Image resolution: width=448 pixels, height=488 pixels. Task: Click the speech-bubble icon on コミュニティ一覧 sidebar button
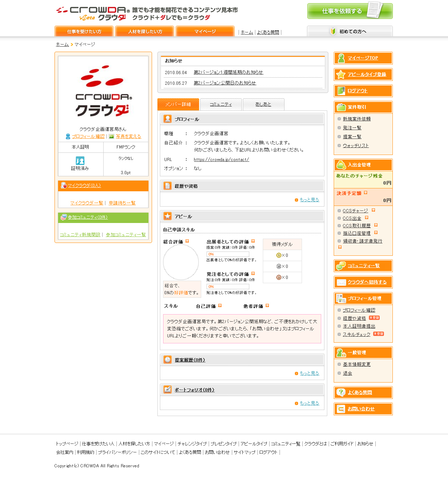pyautogui.click(x=341, y=266)
